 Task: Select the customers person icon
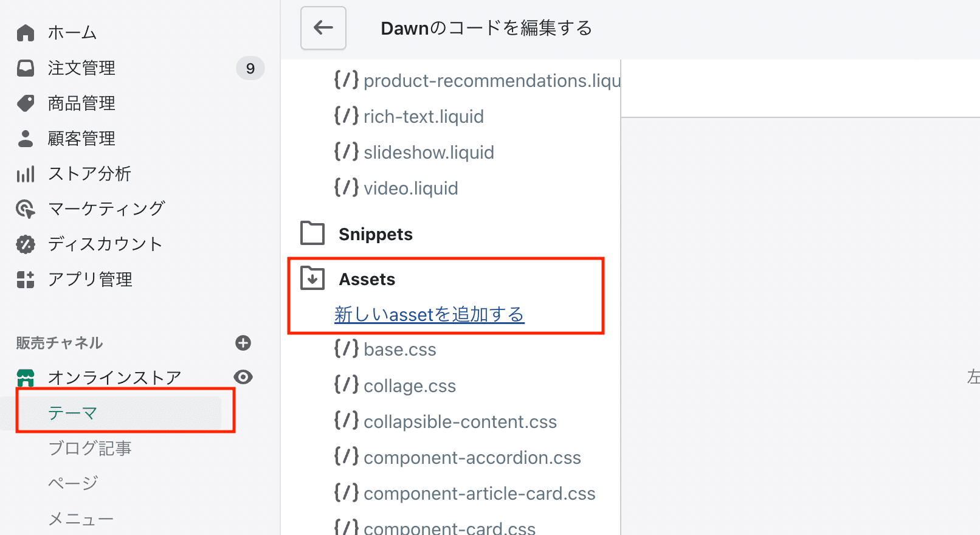click(x=26, y=139)
